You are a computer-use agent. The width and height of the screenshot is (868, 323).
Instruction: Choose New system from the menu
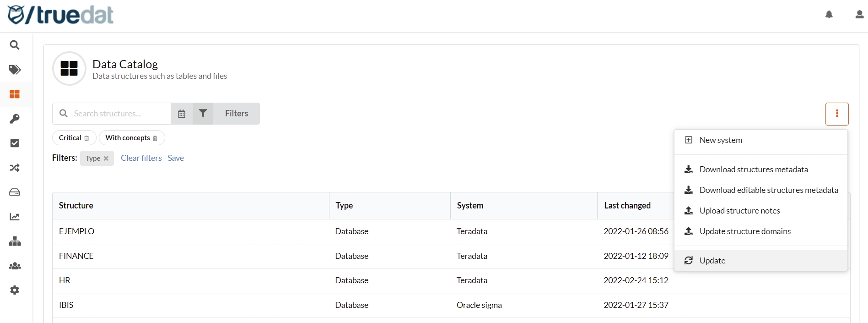tap(721, 140)
